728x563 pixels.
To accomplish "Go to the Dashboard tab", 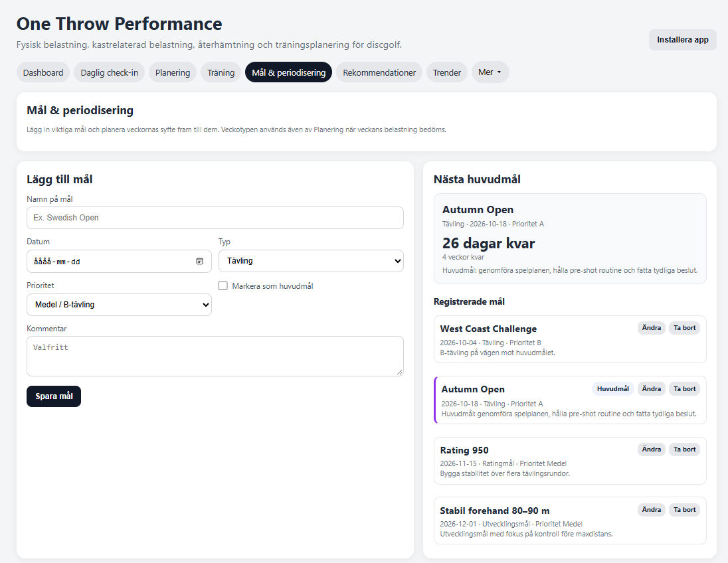I will tap(43, 72).
